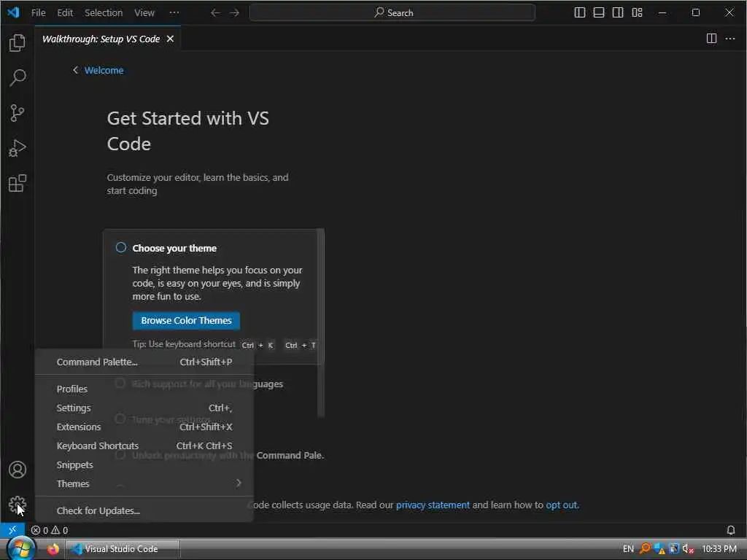This screenshot has width=747, height=560.
Task: Click Visual Studio Code taskbar button
Action: 123,549
